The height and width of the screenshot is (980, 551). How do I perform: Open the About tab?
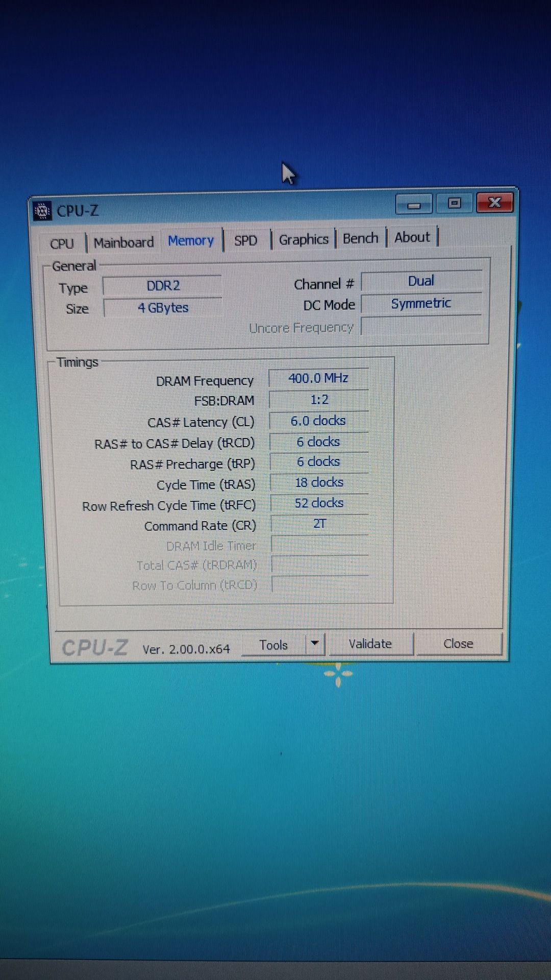point(412,237)
